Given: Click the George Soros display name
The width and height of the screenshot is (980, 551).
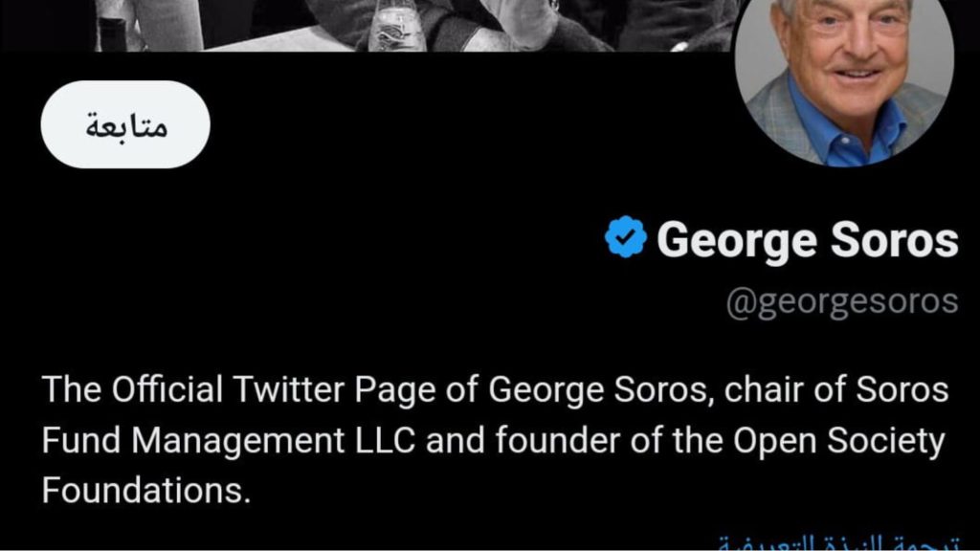Looking at the screenshot, I should pos(807,239).
